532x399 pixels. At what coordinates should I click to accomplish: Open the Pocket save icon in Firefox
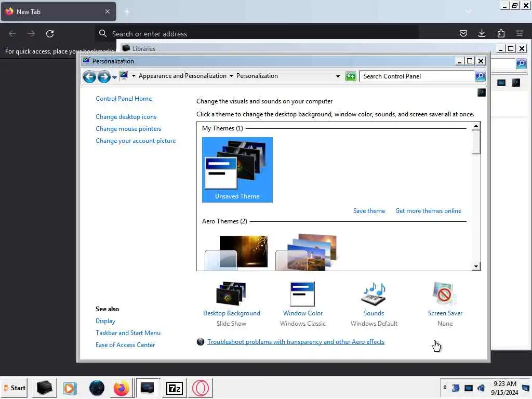pyautogui.click(x=463, y=33)
